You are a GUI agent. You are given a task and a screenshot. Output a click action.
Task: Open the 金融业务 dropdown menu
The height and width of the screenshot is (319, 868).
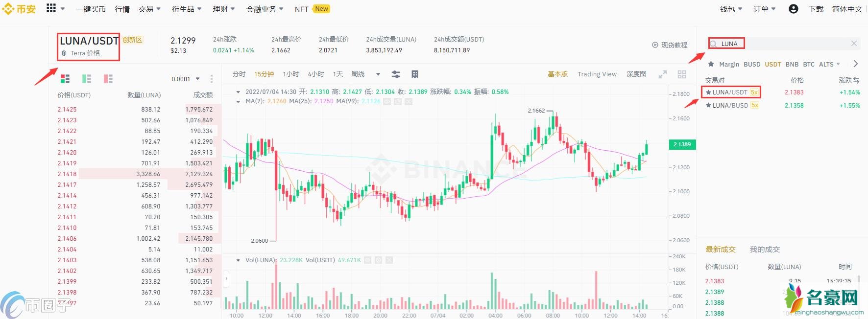tap(265, 9)
